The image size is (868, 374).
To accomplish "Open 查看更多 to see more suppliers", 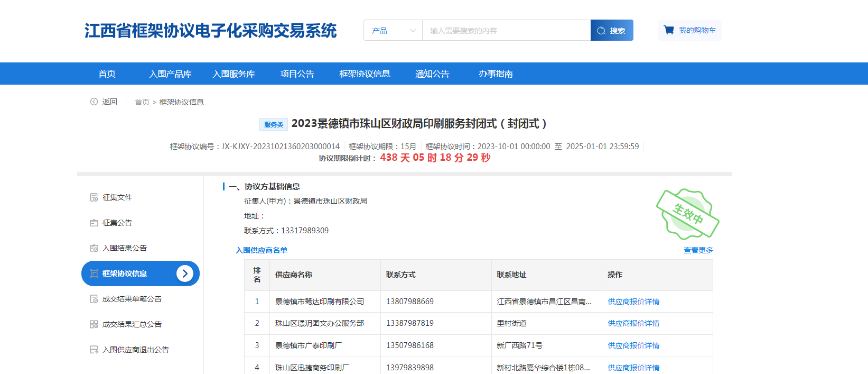I will coord(698,250).
